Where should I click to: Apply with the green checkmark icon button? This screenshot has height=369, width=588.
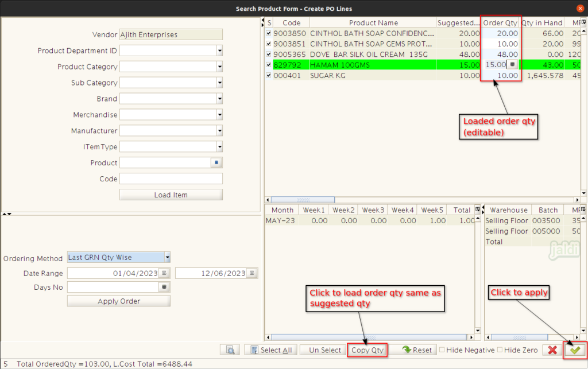tap(575, 350)
